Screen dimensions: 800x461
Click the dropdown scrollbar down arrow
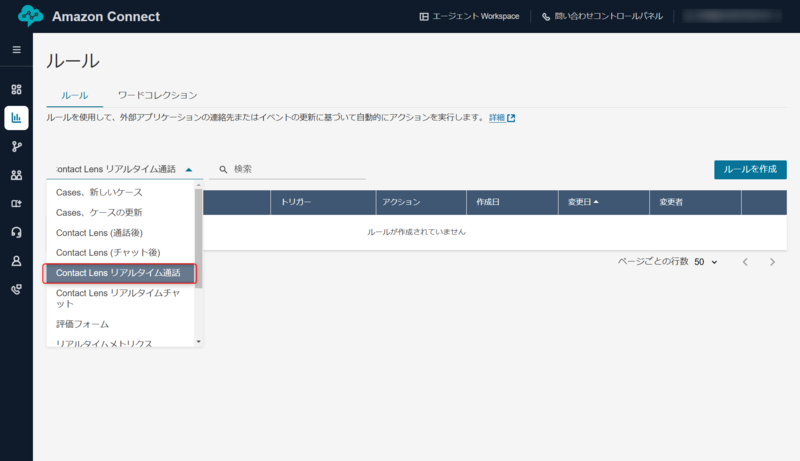[x=198, y=342]
